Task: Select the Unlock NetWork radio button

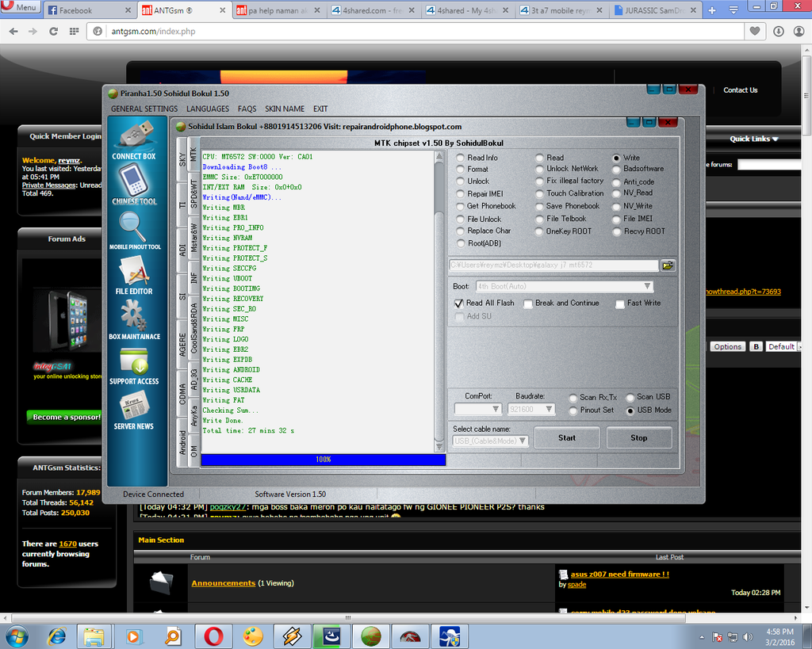Action: [540, 169]
